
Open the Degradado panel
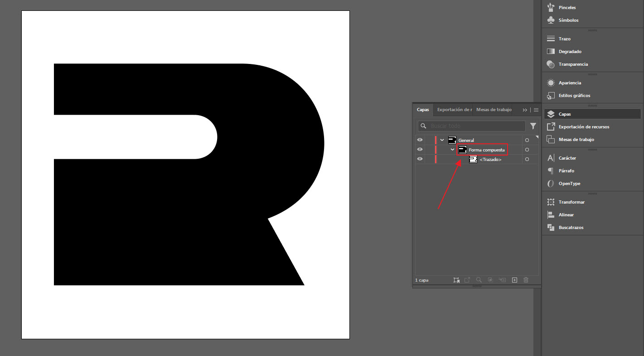[592, 52]
